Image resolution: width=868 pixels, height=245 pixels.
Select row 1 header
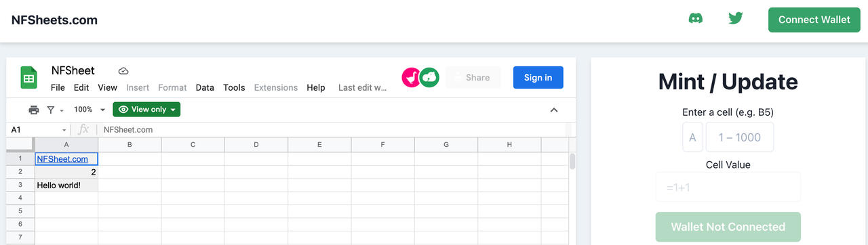click(x=20, y=159)
